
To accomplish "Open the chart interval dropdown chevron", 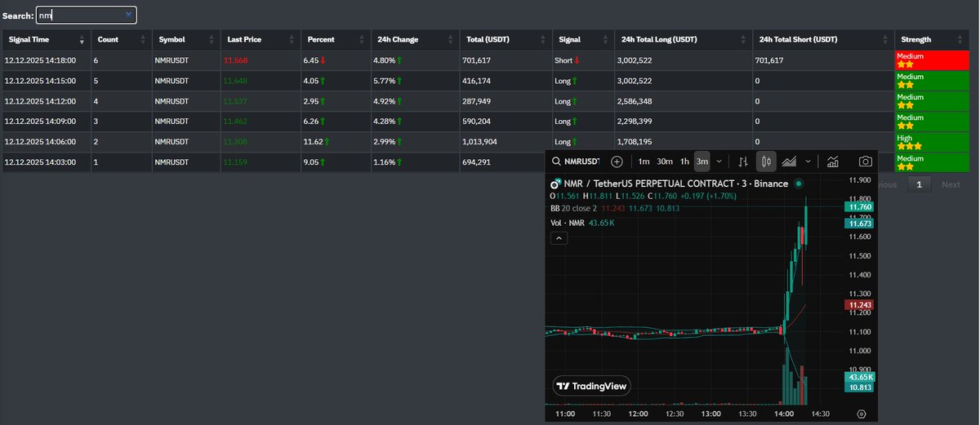I will tap(719, 162).
